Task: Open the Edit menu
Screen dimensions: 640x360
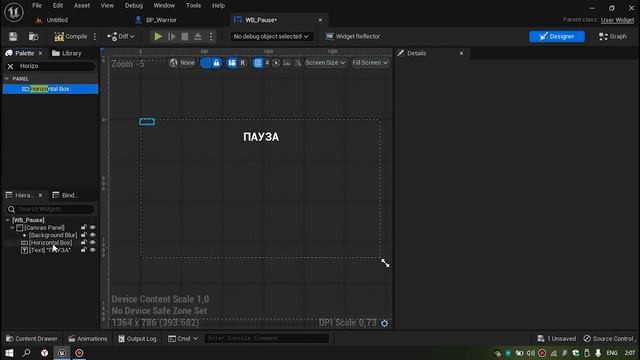Action: 58,5
